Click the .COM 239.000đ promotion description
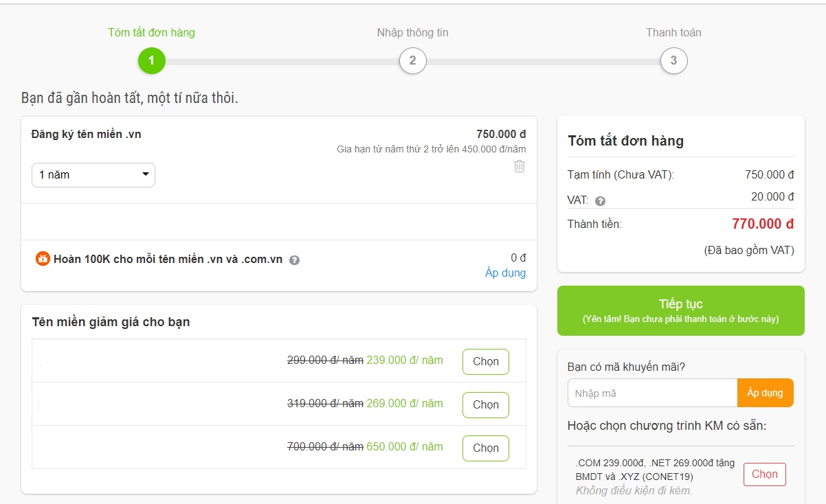 [655, 470]
